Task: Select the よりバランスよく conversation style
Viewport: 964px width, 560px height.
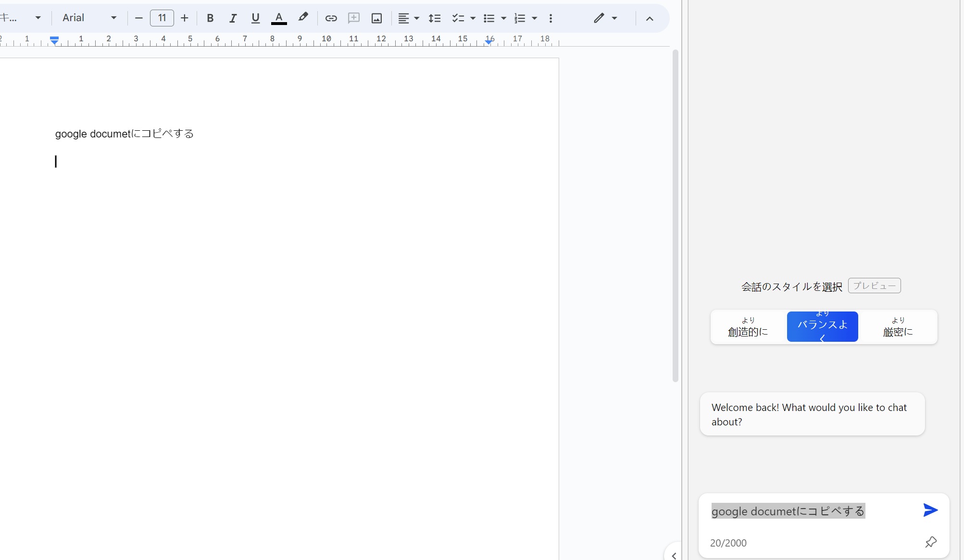Action: click(822, 327)
